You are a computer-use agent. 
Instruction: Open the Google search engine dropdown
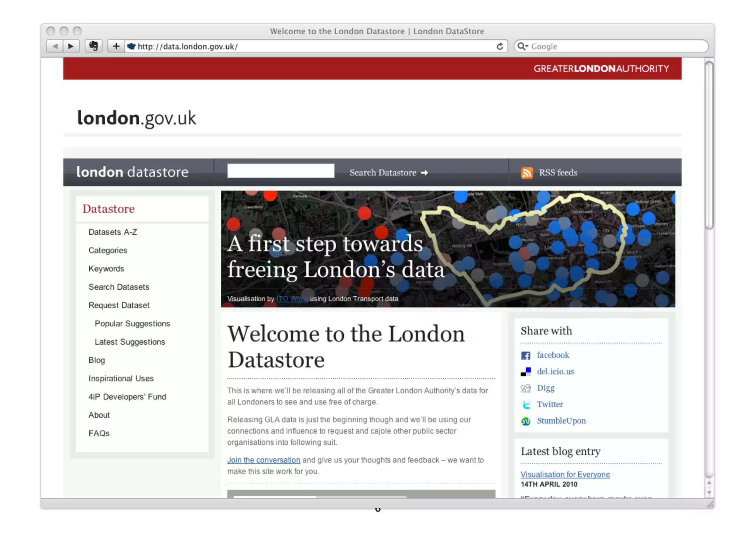pos(523,46)
